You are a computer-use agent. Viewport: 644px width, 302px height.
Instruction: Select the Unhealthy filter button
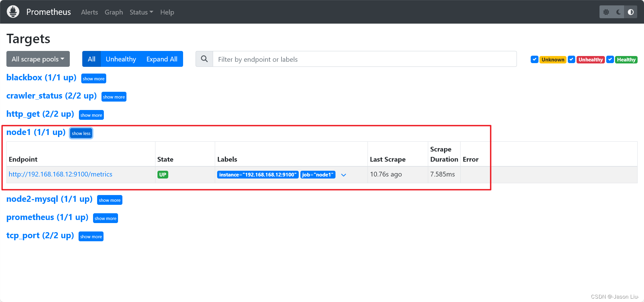pyautogui.click(x=121, y=59)
